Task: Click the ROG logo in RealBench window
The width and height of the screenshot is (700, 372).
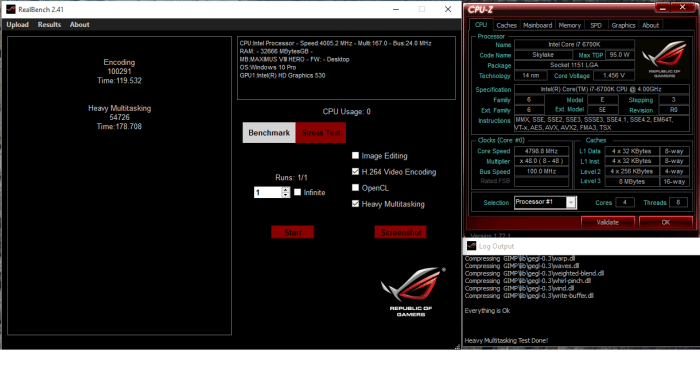Action: click(x=412, y=292)
